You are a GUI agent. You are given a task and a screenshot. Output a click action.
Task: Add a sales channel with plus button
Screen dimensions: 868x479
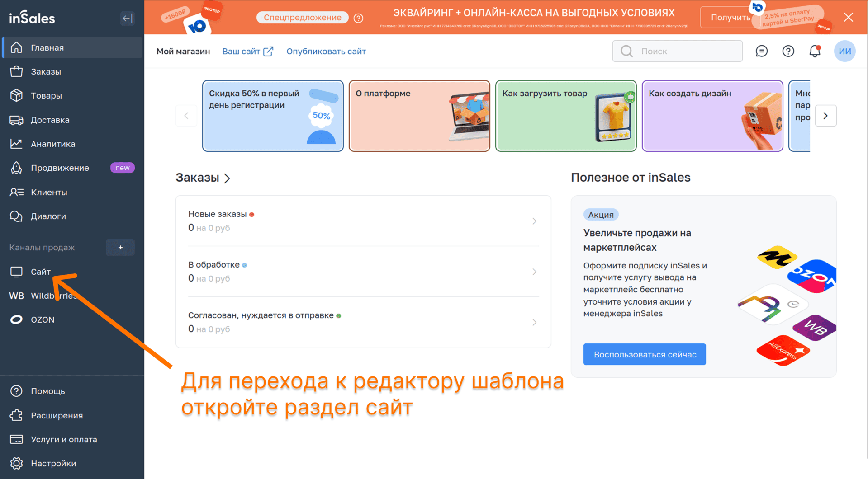120,248
